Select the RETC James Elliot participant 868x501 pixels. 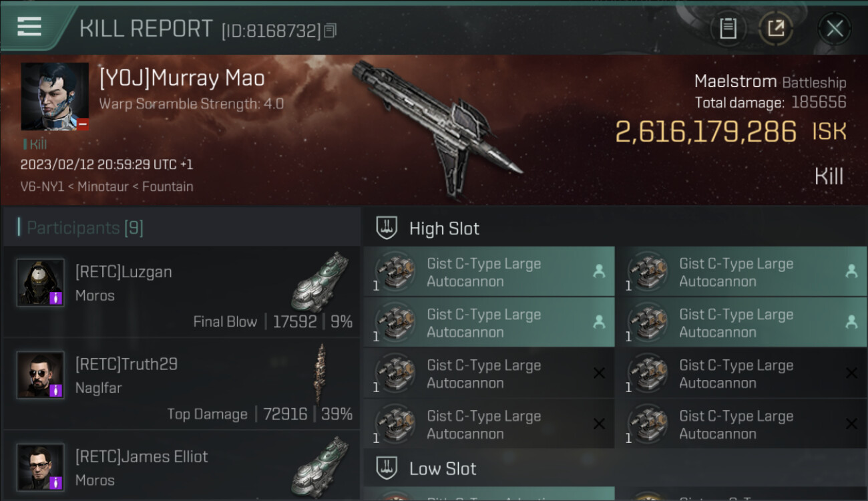[x=142, y=457]
